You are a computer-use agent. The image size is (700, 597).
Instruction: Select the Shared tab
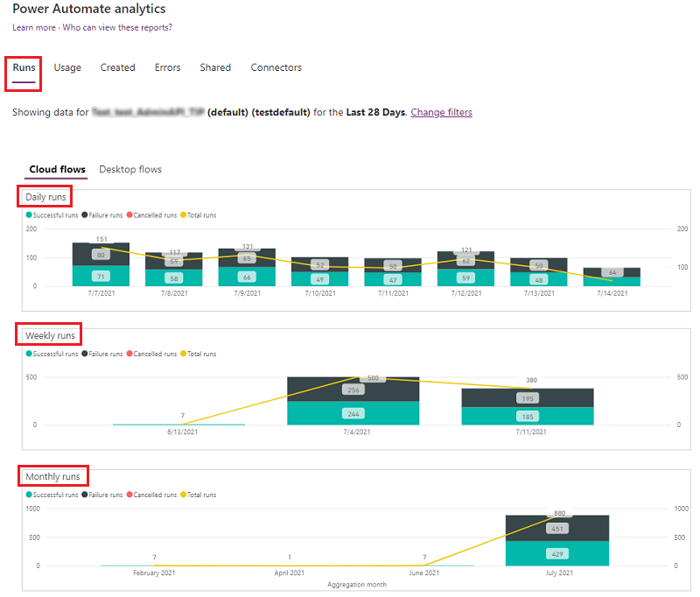[215, 67]
